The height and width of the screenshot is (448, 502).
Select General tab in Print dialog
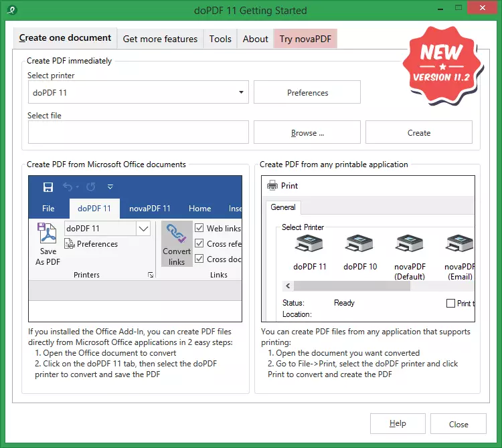pyautogui.click(x=283, y=207)
